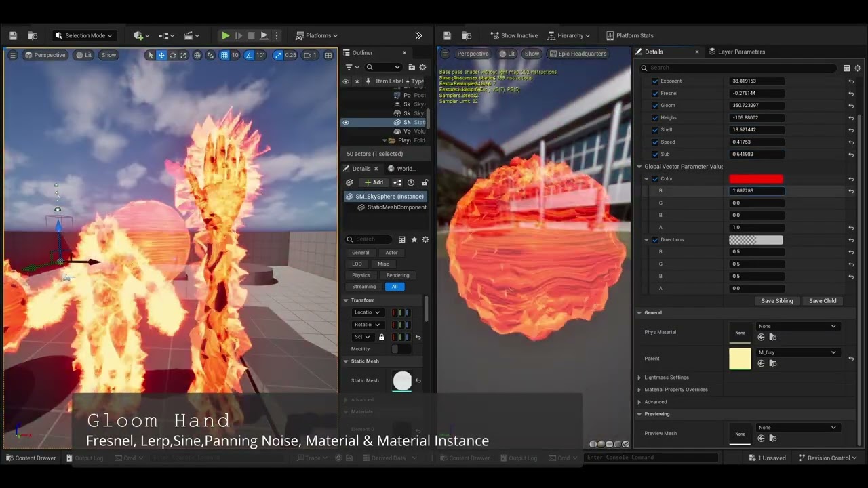The width and height of the screenshot is (868, 488).
Task: Toggle scale snapping icon beside 0.25
Action: click(278, 55)
